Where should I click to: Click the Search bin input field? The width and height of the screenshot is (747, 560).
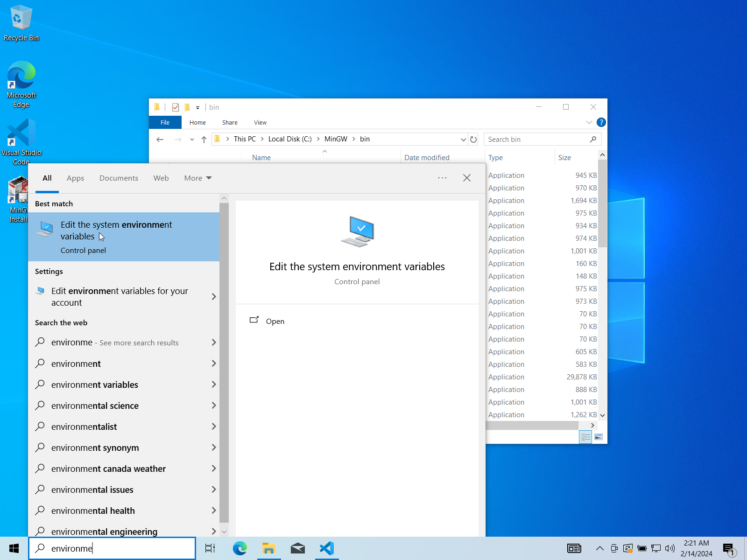537,140
